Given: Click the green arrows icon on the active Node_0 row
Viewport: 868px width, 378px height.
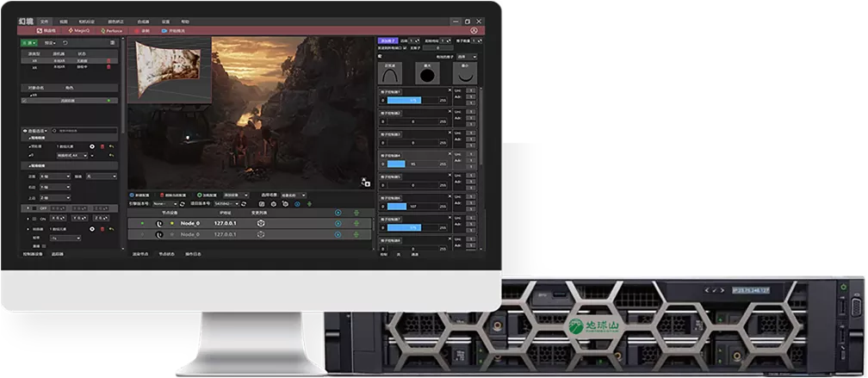Looking at the screenshot, I should [x=356, y=224].
